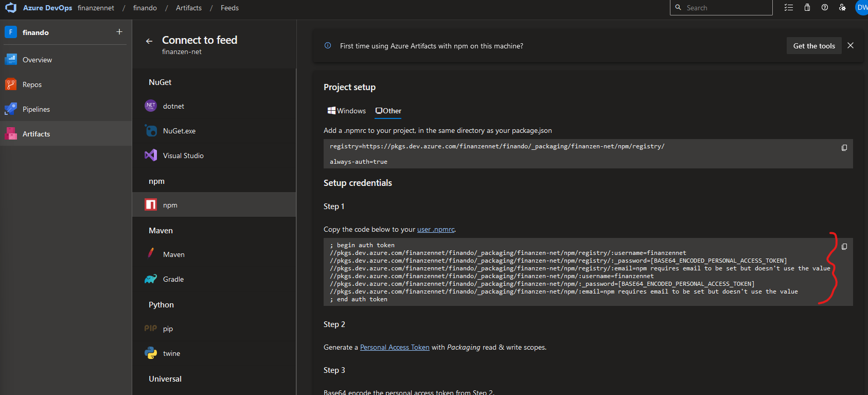Open Repos from the sidebar

pyautogui.click(x=66, y=84)
